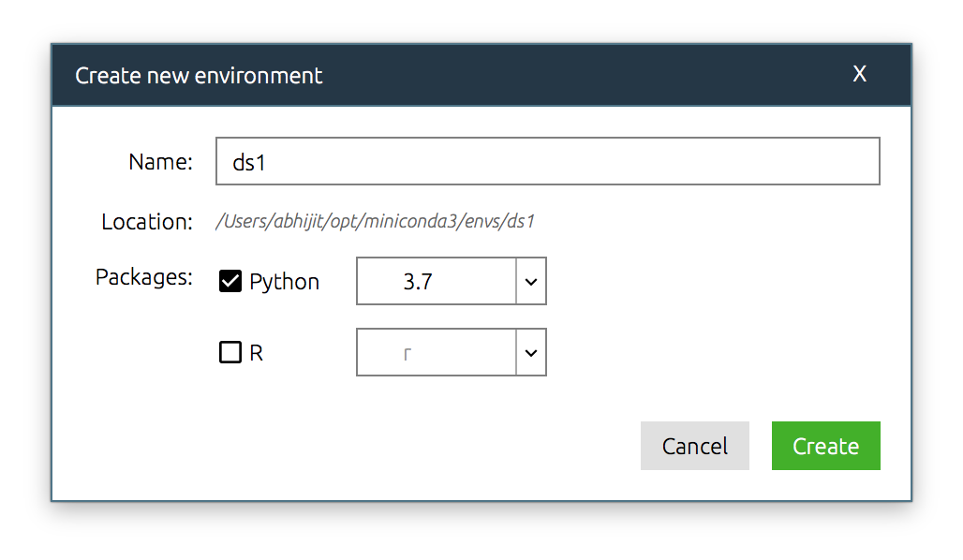Click the gray r placeholder in R version box

point(407,354)
